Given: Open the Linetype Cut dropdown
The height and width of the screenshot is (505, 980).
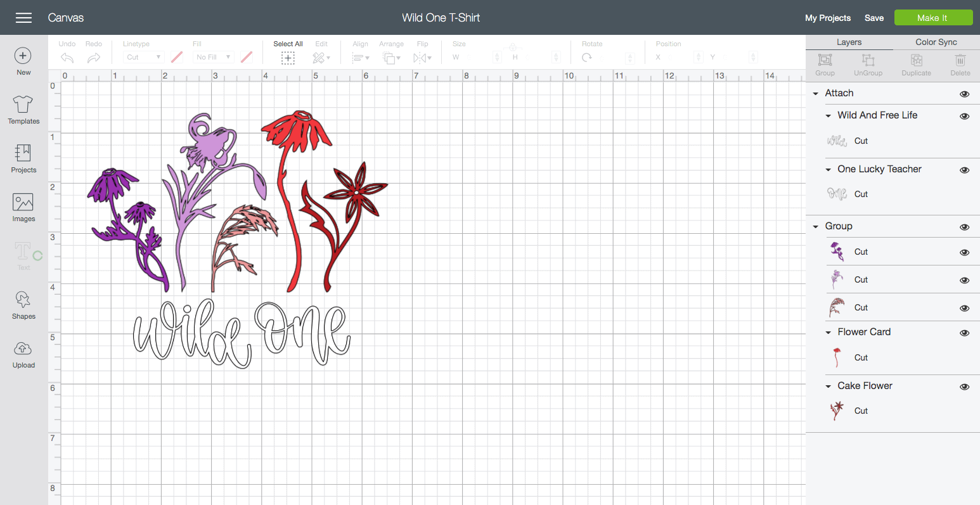Looking at the screenshot, I should click(x=144, y=57).
